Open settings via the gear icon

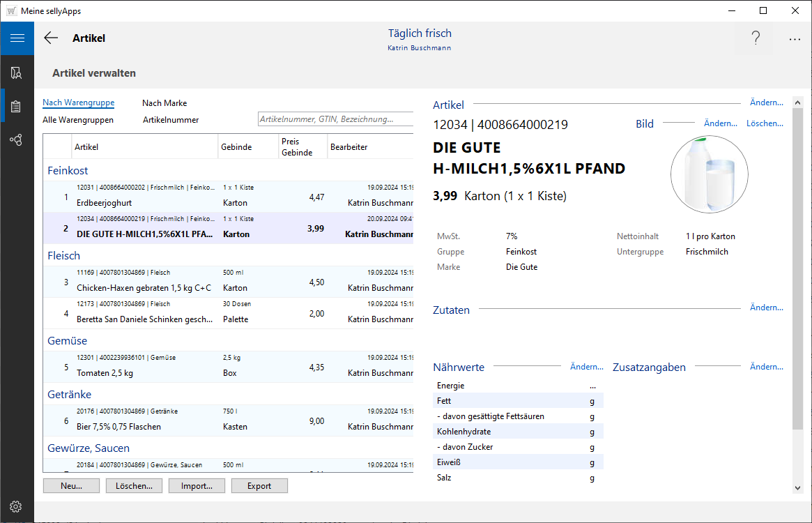[x=17, y=506]
